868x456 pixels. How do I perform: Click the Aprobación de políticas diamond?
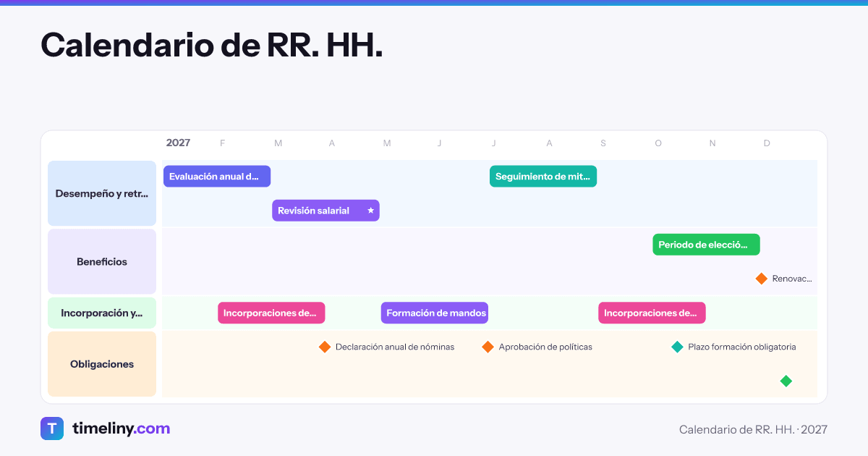coord(488,347)
